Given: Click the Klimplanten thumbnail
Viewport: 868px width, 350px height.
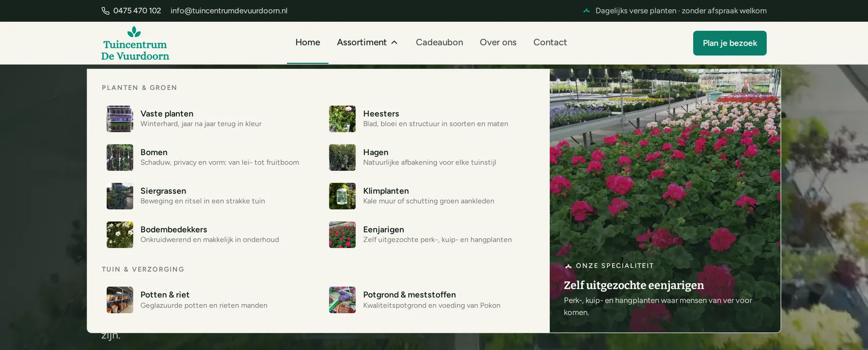Looking at the screenshot, I should [342, 196].
